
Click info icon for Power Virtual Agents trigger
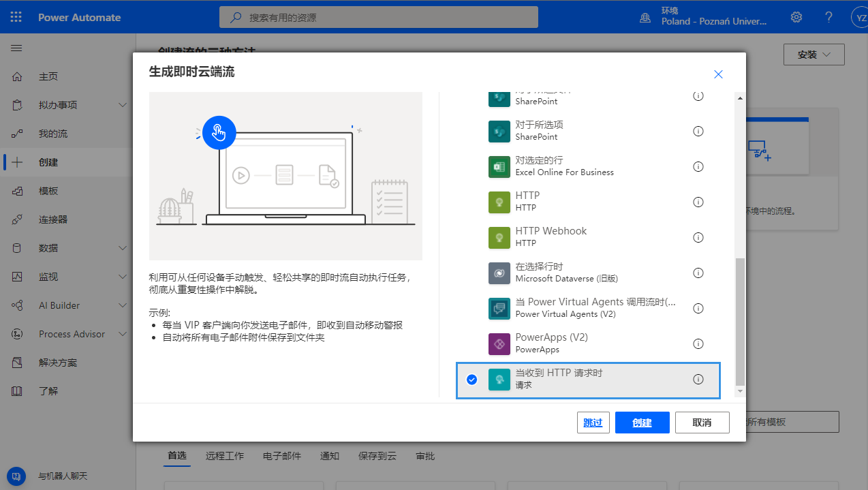(x=698, y=308)
